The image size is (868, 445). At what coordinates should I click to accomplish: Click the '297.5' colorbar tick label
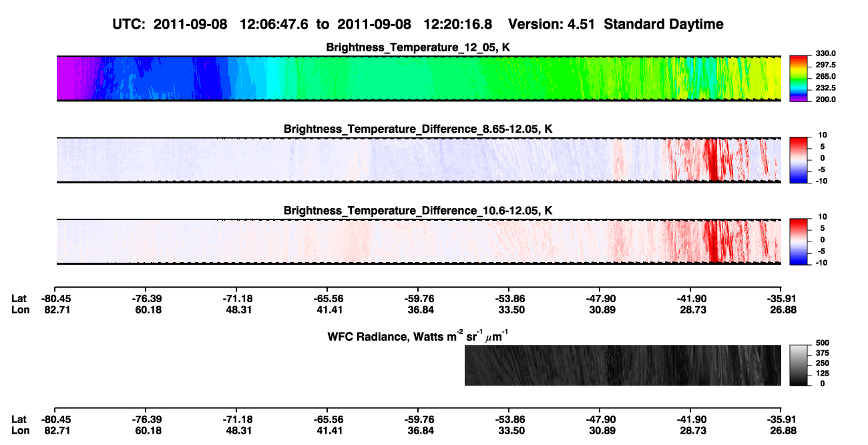pos(825,65)
